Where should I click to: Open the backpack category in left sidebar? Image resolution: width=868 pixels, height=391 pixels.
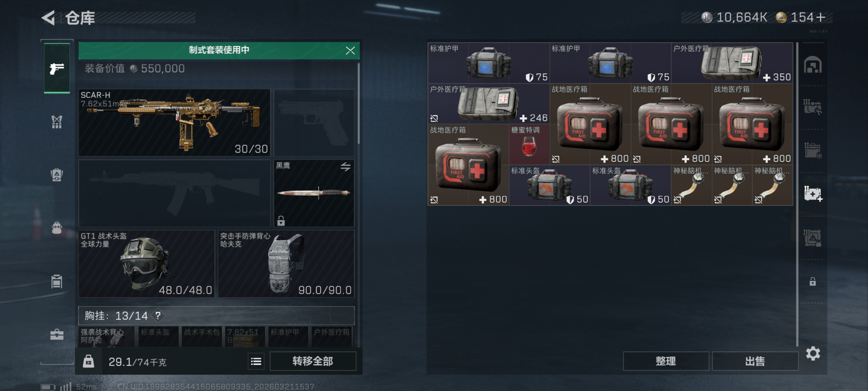[57, 228]
